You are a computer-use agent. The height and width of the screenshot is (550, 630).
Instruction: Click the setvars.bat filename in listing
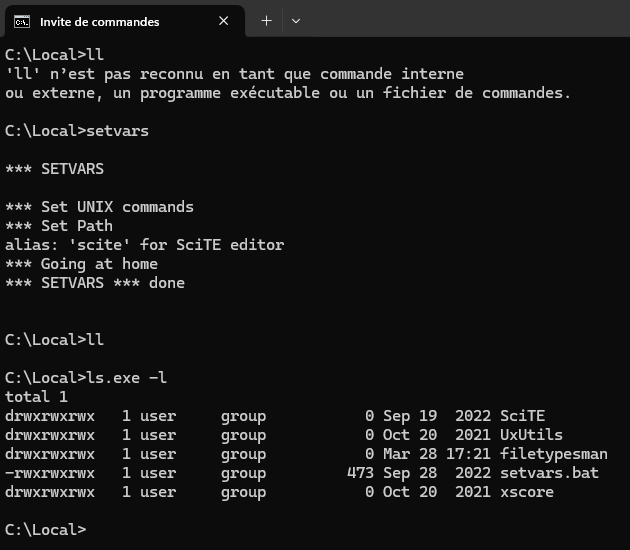pos(549,473)
